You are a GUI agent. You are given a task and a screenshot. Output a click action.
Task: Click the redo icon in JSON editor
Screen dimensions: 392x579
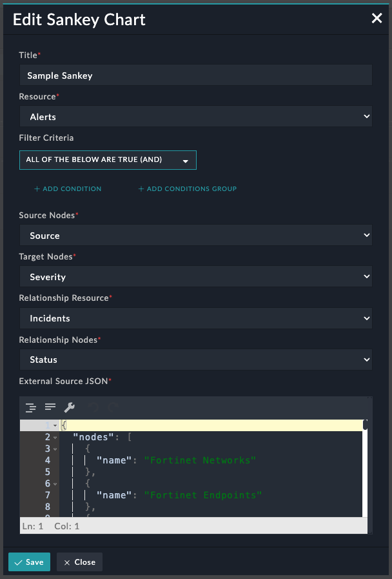113,407
